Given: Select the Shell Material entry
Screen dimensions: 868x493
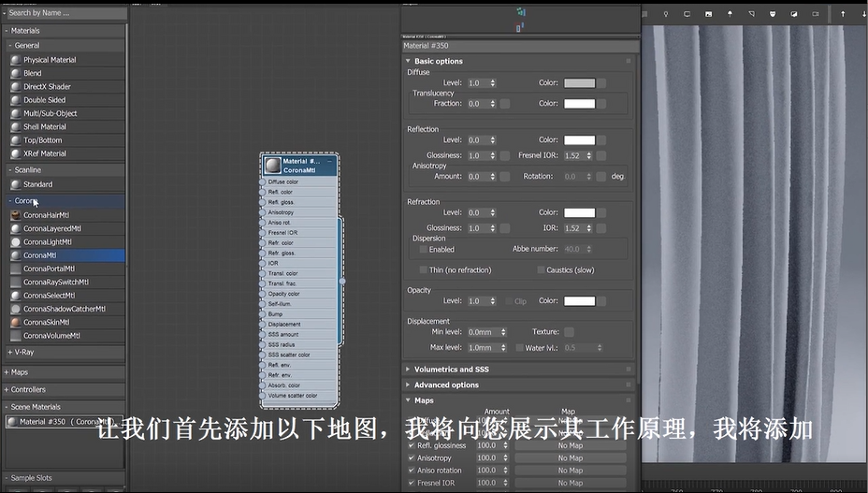Looking at the screenshot, I should click(66, 127).
